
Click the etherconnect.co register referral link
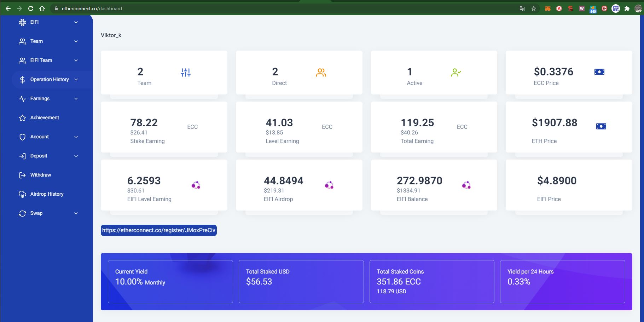point(159,230)
